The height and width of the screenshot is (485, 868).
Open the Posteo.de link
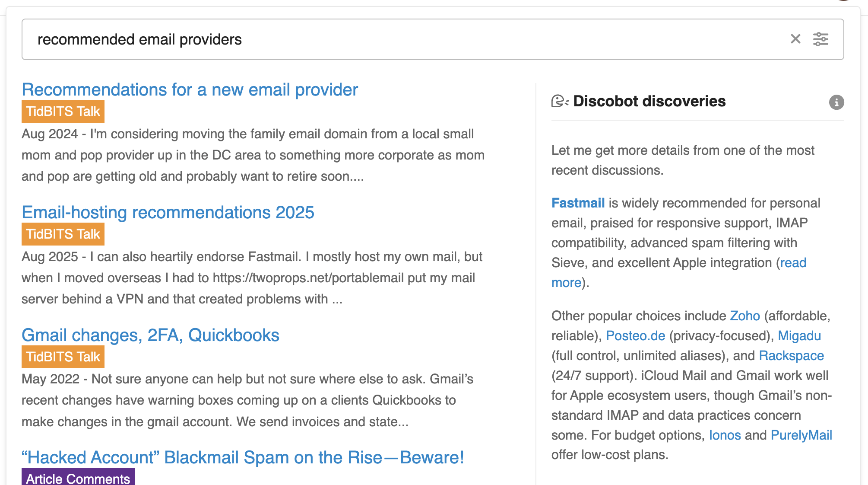point(636,335)
